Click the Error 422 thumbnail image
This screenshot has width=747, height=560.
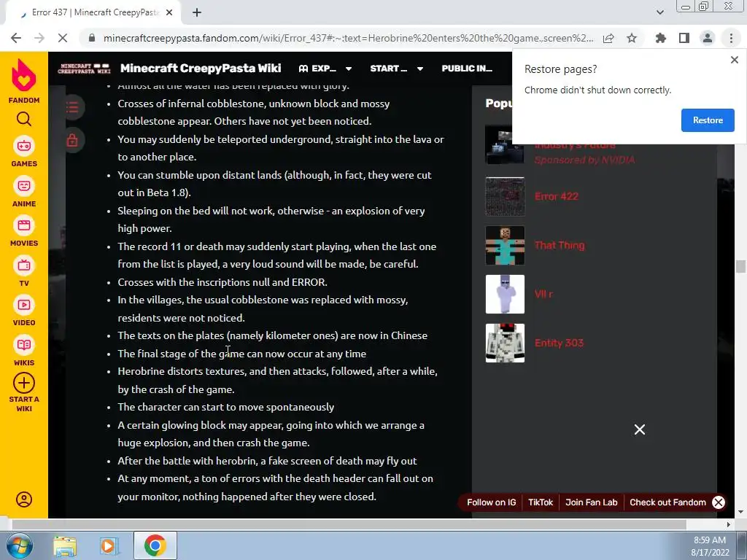pos(505,197)
